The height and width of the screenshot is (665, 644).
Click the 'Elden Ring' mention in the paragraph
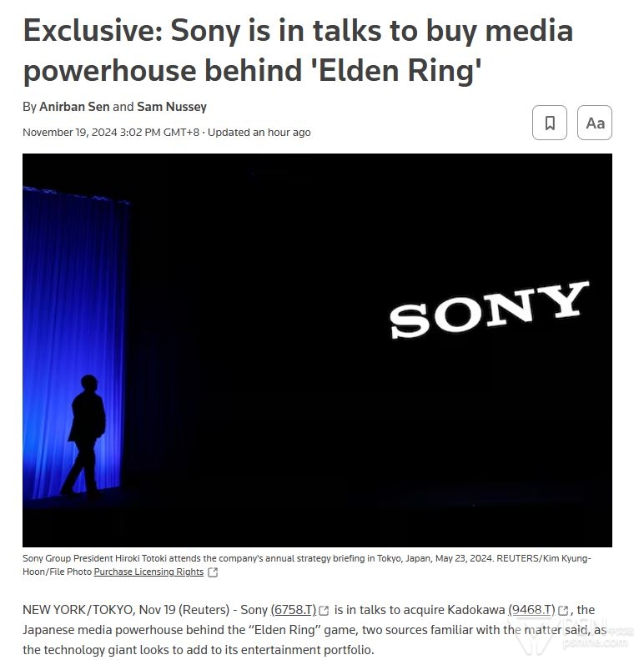(286, 630)
